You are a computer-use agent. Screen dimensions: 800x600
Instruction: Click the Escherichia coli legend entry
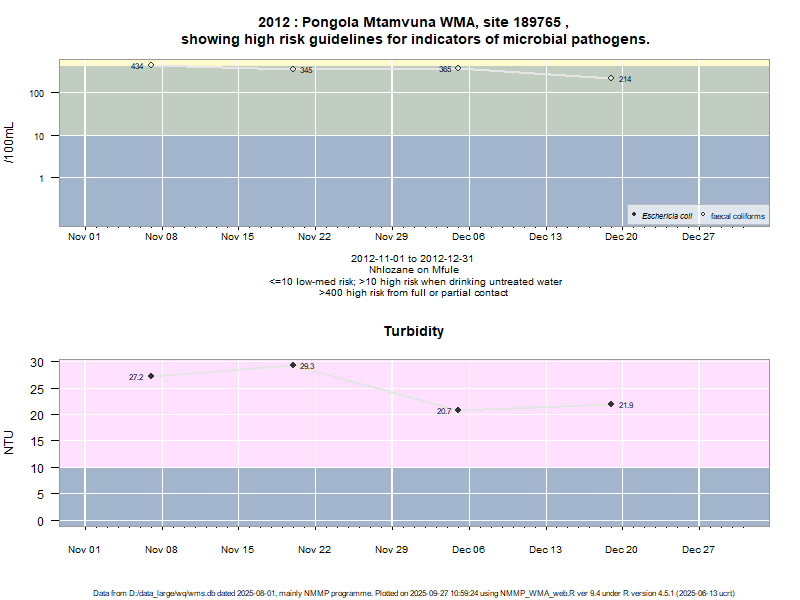pos(663,215)
